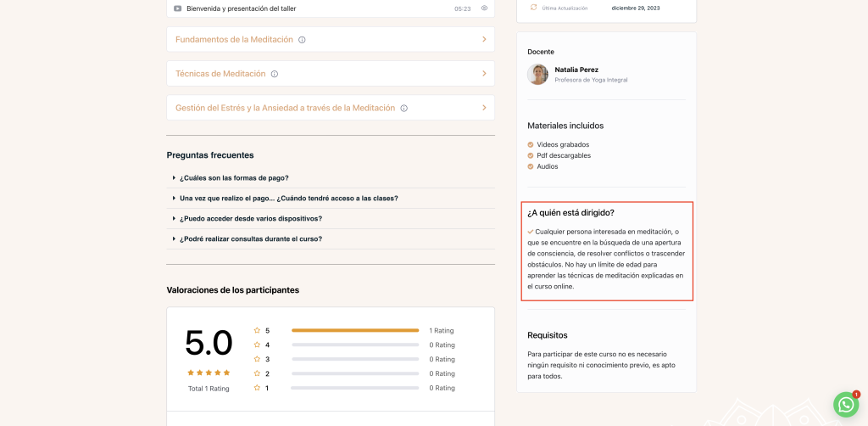
Task: Expand ¿Podré realizar consultas durante el curso?
Action: [x=250, y=239]
